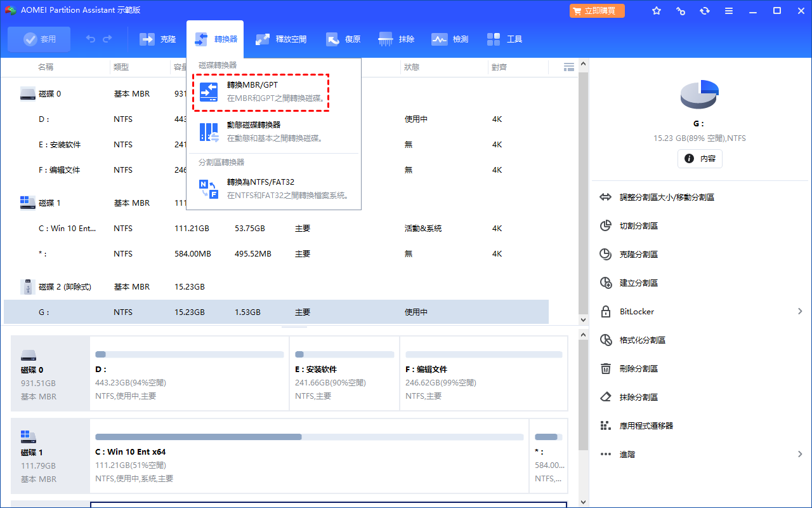Select 轉換為NTFS/FAT32 from the menu
Image resolution: width=812 pixels, height=508 pixels.
275,189
